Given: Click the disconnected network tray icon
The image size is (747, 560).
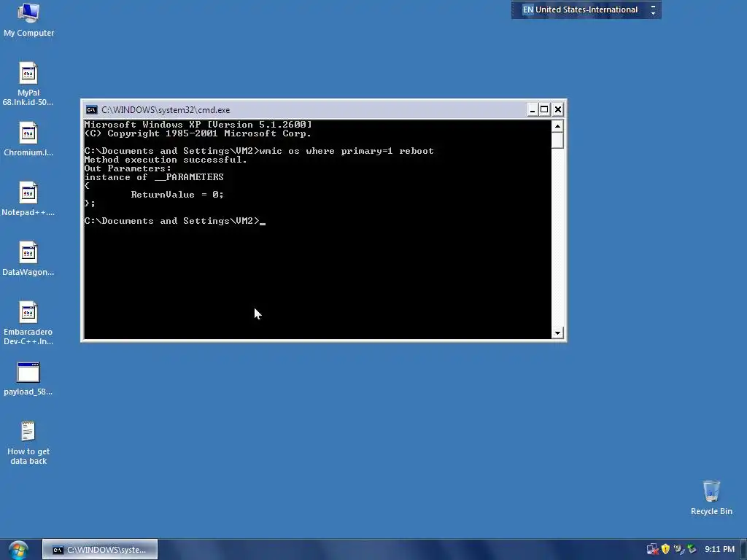Looking at the screenshot, I should click(x=652, y=549).
